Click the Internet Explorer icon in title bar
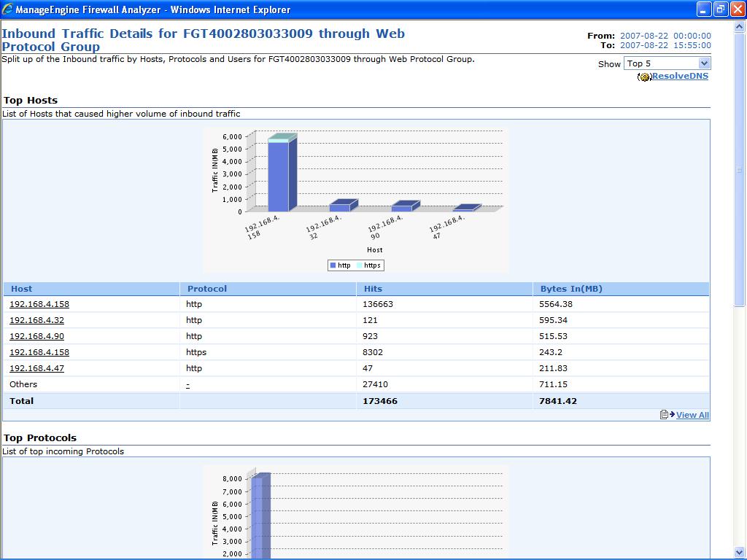Viewport: 747px width, 560px height. pos(8,9)
